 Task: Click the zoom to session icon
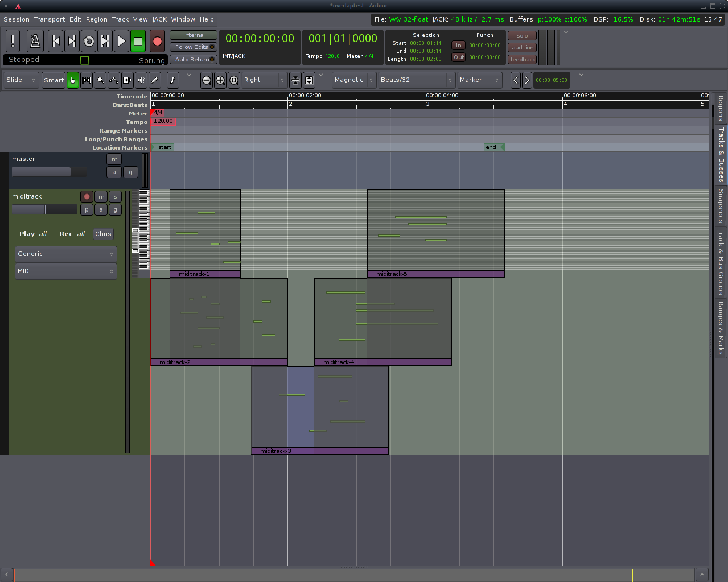tap(234, 80)
